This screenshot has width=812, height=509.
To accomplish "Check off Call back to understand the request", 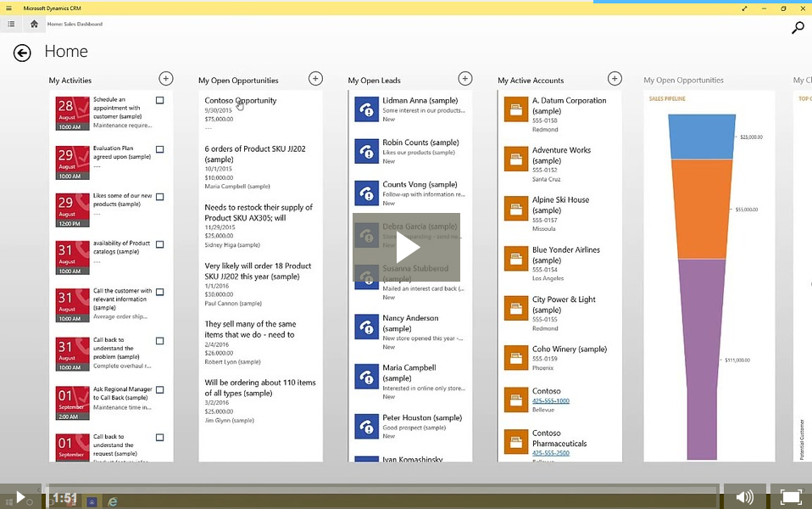I will pos(160,438).
